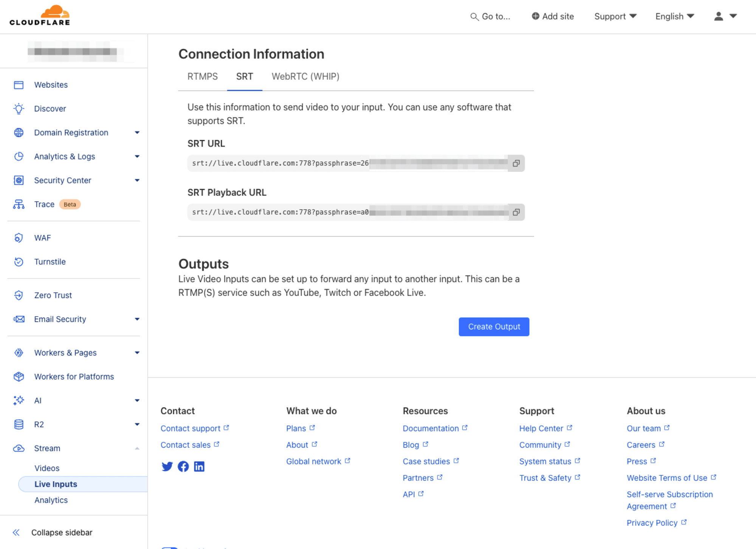Open Videos under Stream
The image size is (756, 549).
47,468
